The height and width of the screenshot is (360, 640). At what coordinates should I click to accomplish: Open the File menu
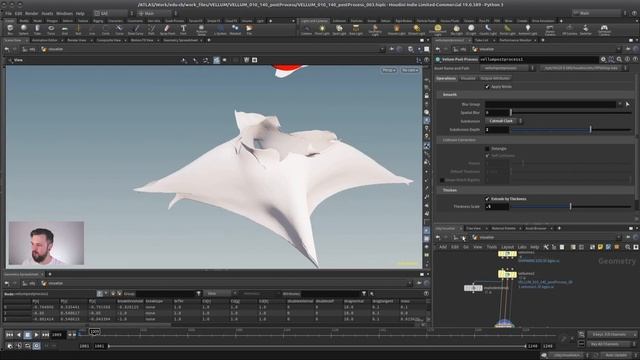point(8,13)
